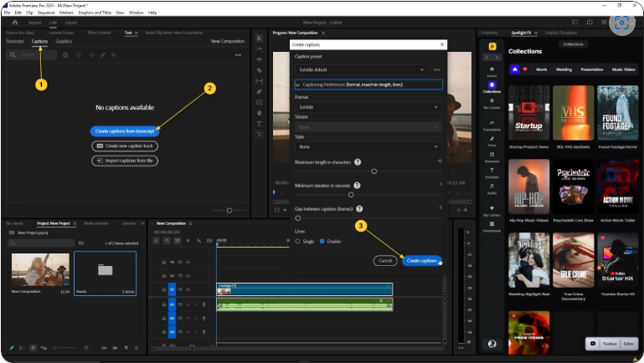Viewport: 644px width, 363px height.
Task: Click the Text panel three-dots options
Action: coord(238,55)
